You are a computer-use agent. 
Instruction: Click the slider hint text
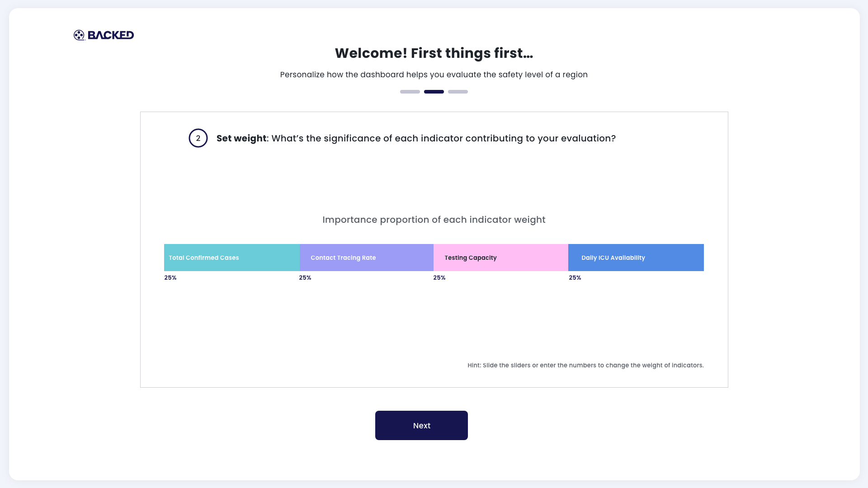click(x=585, y=365)
